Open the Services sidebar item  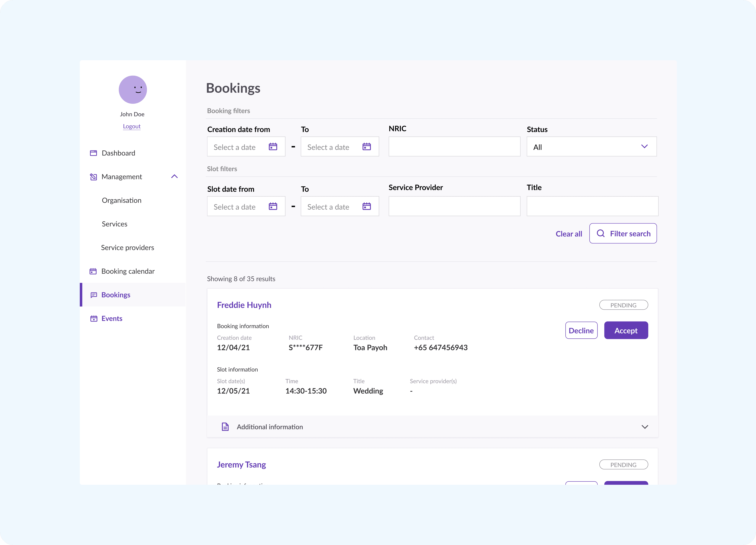coord(115,224)
